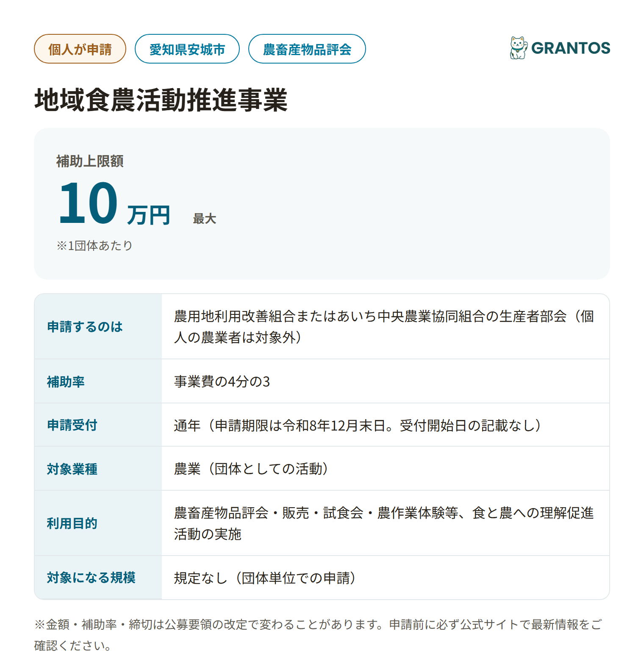The image size is (644, 667).
Task: Click the 事業費の4分の3 value
Action: tap(222, 382)
